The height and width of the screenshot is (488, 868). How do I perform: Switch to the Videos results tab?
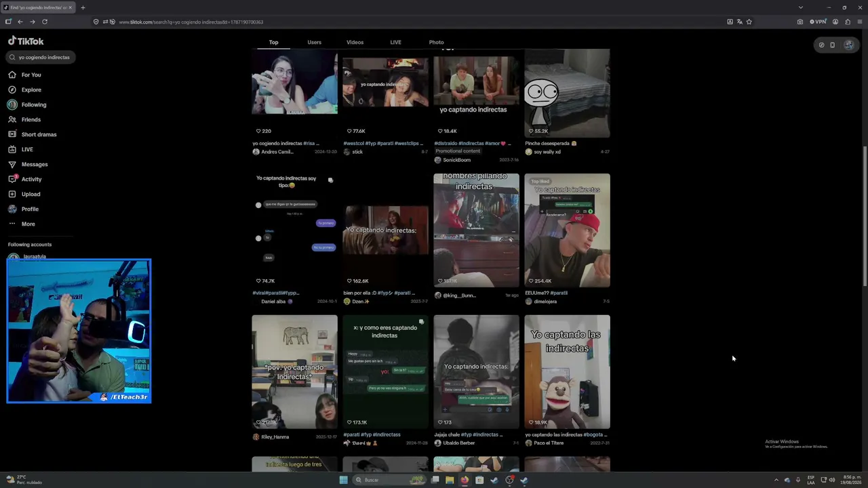tap(355, 42)
